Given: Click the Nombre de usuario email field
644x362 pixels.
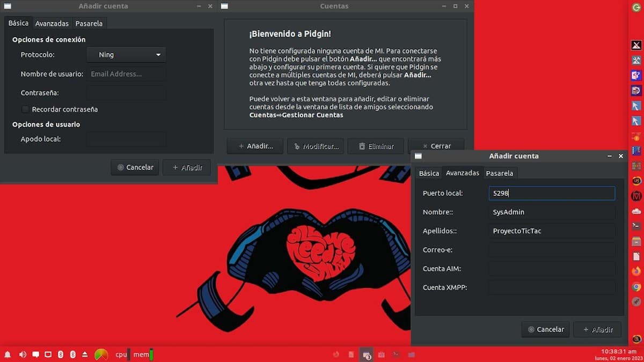Looking at the screenshot, I should (x=126, y=74).
